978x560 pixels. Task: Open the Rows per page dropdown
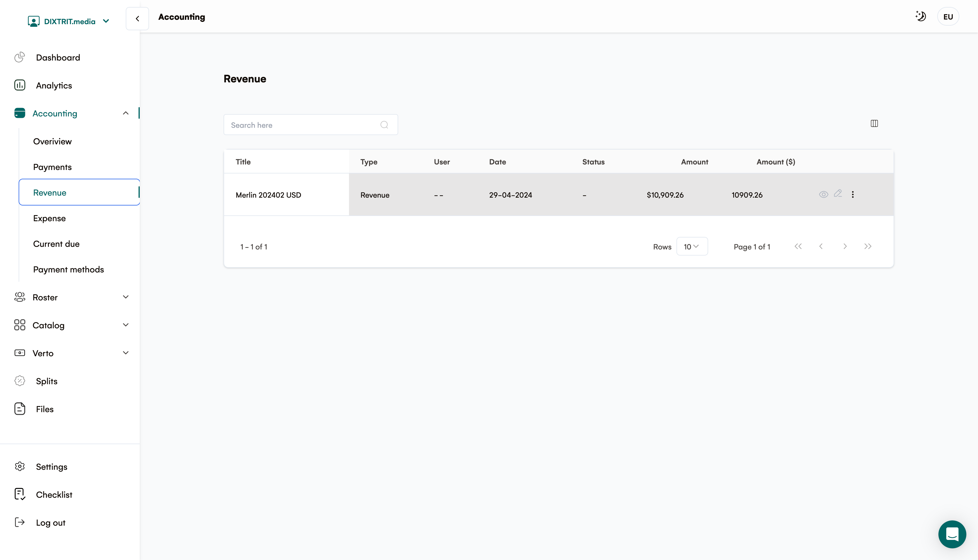tap(692, 246)
